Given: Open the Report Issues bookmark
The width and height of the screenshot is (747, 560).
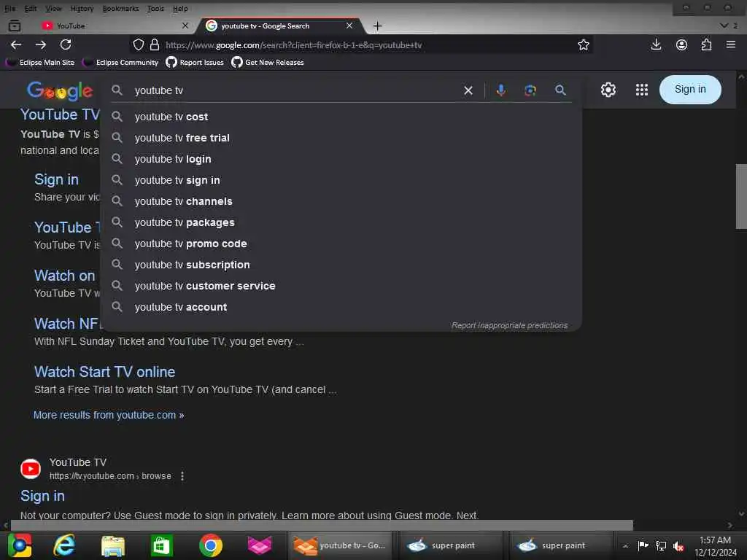Looking at the screenshot, I should [195, 63].
